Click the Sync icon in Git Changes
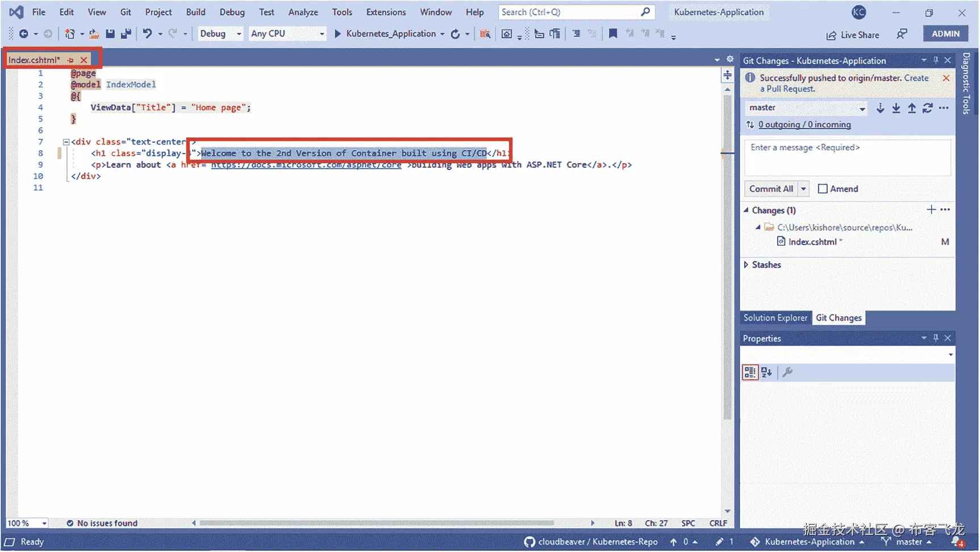The image size is (980, 552). (x=928, y=108)
